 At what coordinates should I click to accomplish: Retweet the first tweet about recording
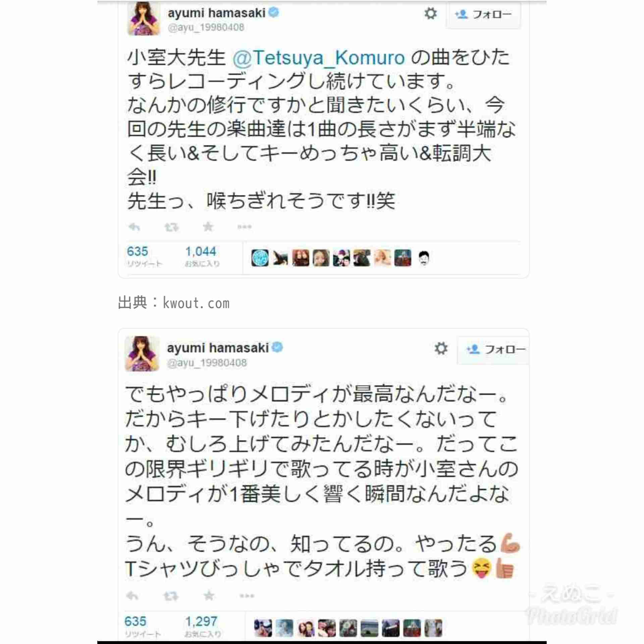(x=171, y=227)
